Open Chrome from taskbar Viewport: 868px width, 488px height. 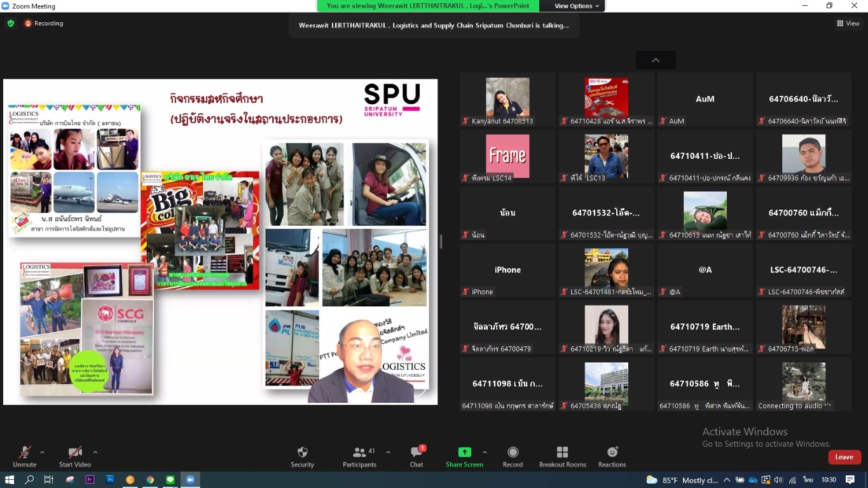tap(150, 480)
